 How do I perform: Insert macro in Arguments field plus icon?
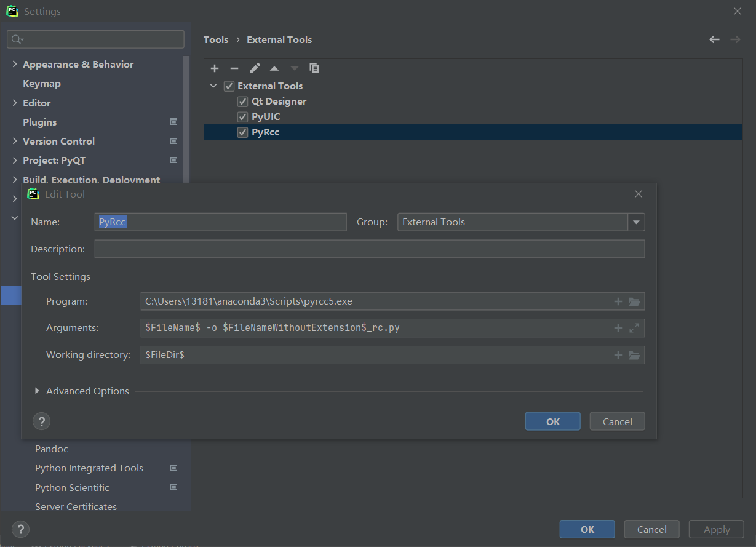click(618, 328)
